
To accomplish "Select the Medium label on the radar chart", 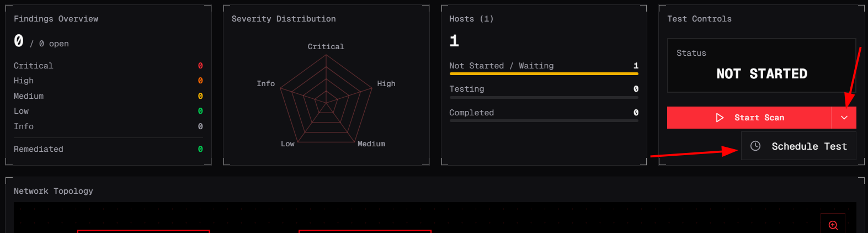I will (x=371, y=144).
